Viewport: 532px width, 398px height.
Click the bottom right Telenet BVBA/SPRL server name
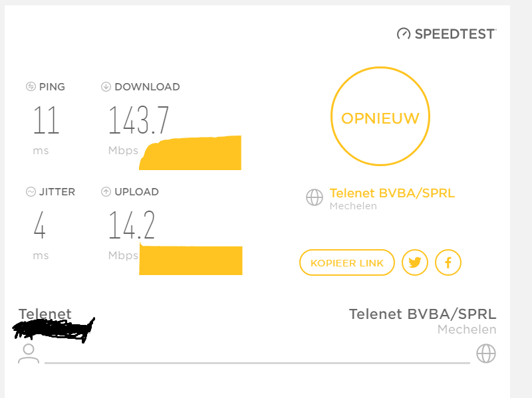[422, 314]
